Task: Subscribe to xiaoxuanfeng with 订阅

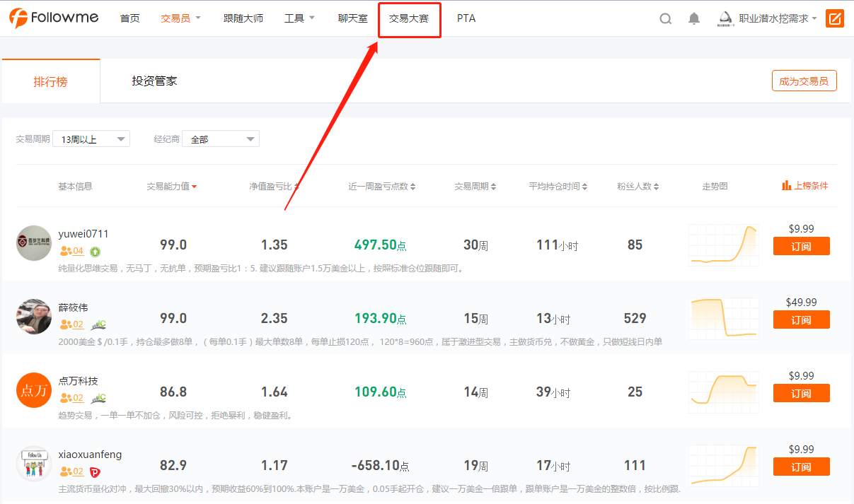Action: tap(801, 467)
